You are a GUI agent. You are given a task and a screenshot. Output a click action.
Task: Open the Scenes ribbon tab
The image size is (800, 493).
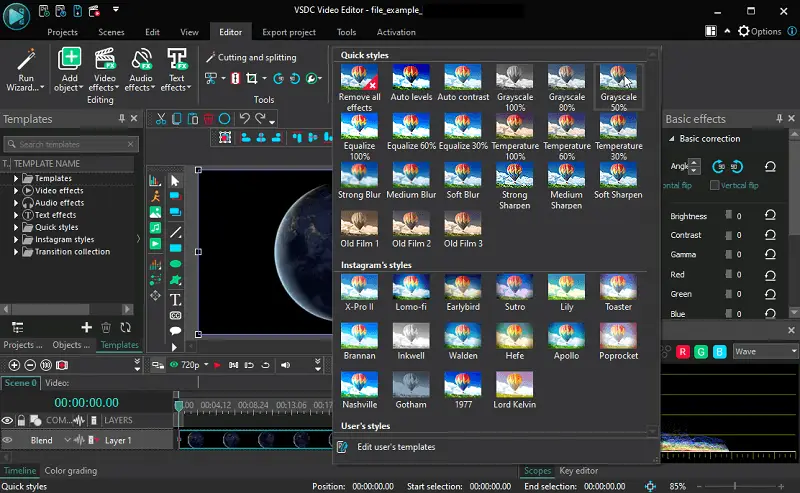pos(111,32)
